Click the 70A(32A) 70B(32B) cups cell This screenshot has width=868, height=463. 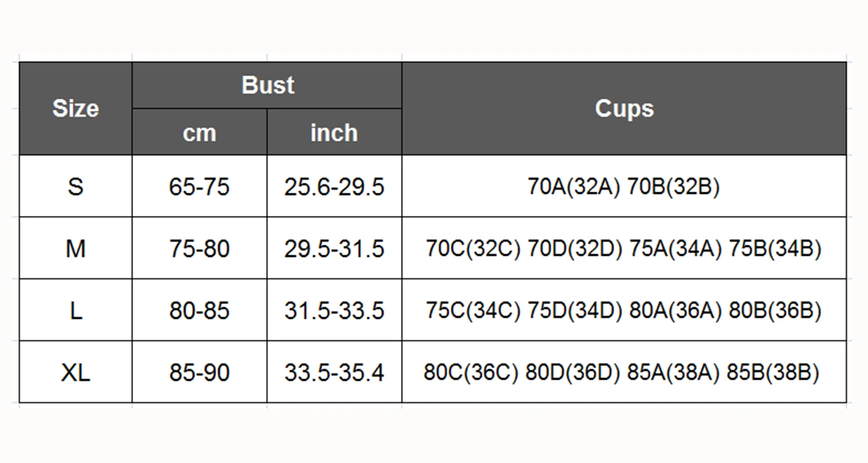coord(624,186)
